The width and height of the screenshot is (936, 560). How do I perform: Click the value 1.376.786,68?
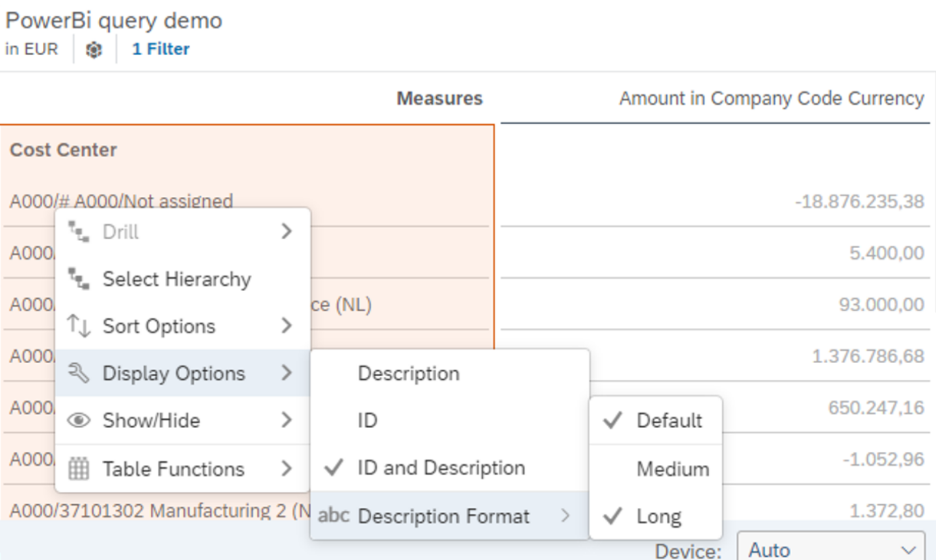(x=868, y=356)
